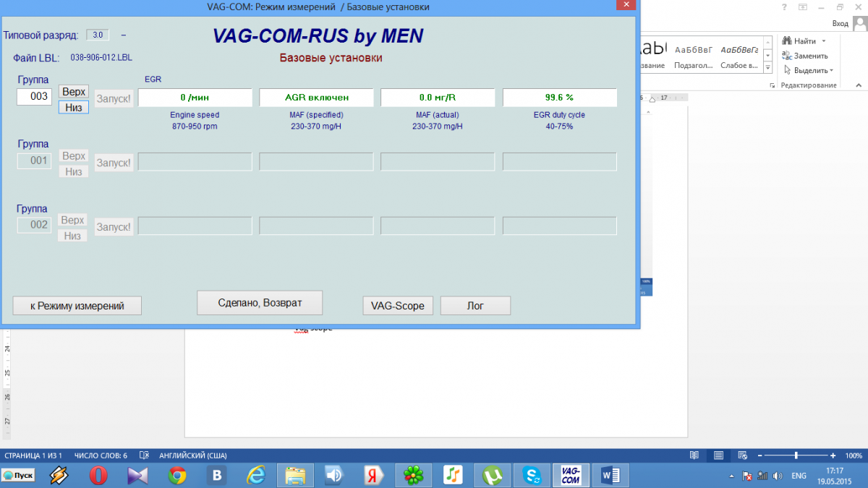Click the 99.6 % EGR duty cycle field
The height and width of the screenshot is (488, 868).
[559, 97]
